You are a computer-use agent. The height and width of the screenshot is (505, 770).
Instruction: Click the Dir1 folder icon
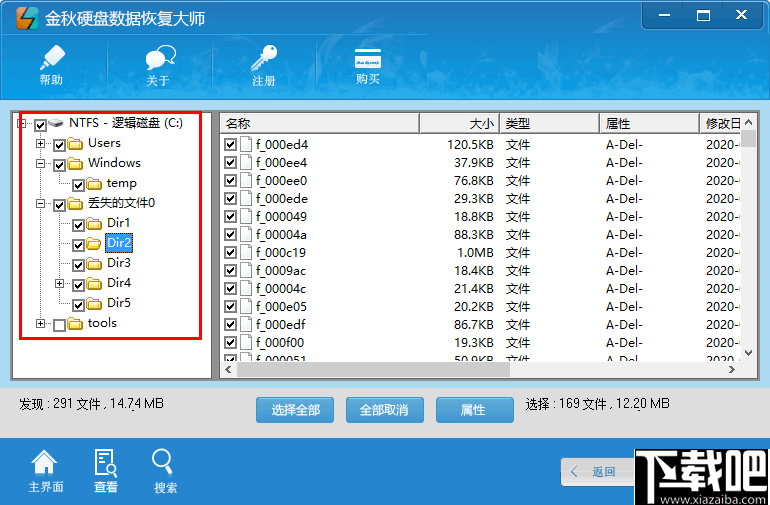(94, 224)
